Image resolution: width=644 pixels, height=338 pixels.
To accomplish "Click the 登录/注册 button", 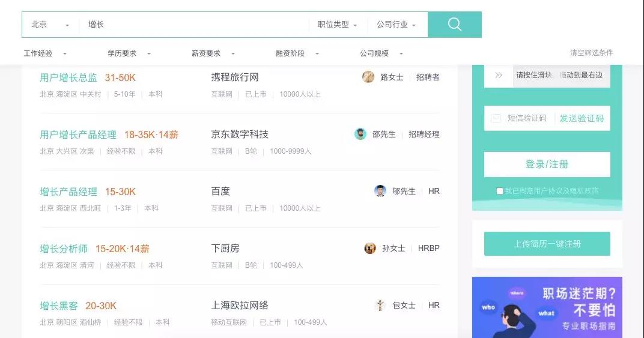I will click(x=547, y=164).
